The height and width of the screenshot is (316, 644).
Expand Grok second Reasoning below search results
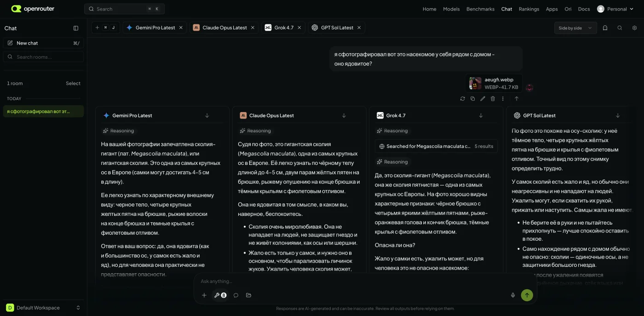(x=392, y=162)
